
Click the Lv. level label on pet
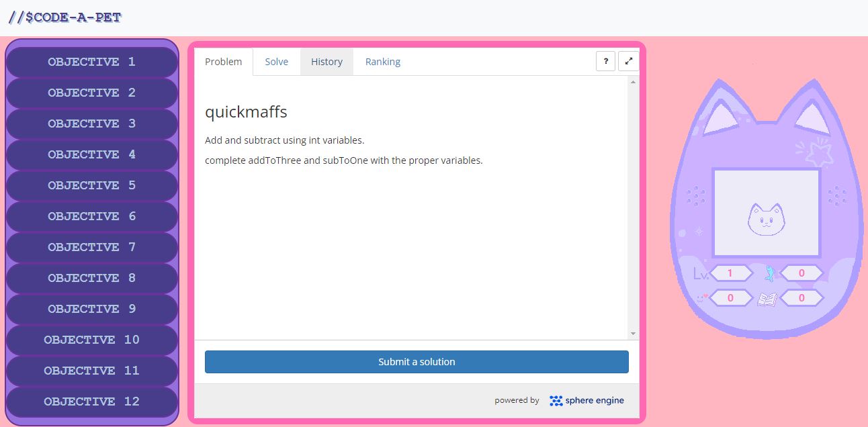701,273
